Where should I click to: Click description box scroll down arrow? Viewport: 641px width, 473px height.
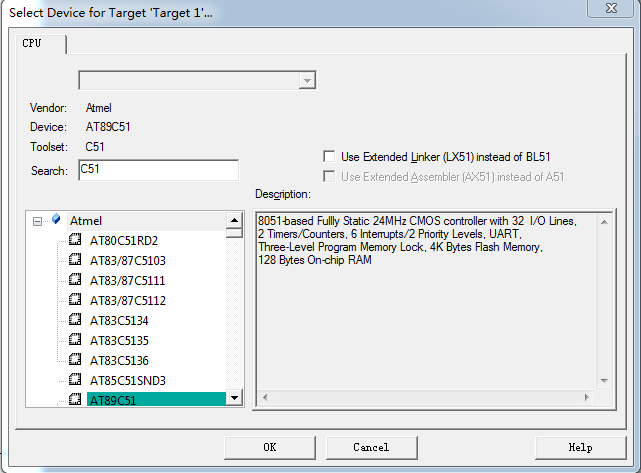[x=604, y=381]
